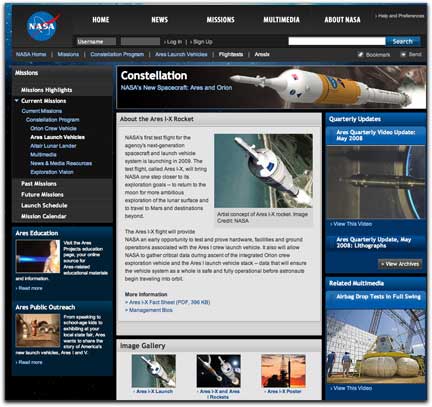Click Current Missions bold section title
The width and height of the screenshot is (432, 407).
pyautogui.click(x=43, y=101)
